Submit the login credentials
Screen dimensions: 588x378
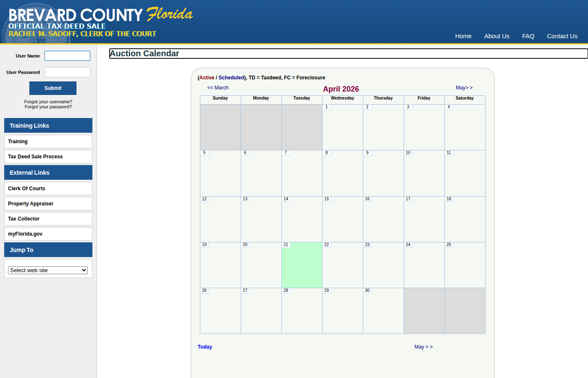click(x=52, y=88)
